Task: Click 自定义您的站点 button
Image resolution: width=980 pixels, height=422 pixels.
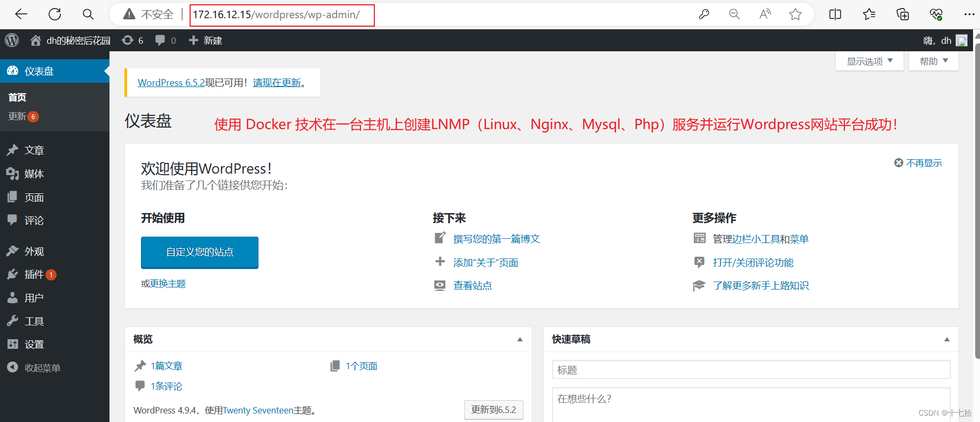Action: coord(200,252)
